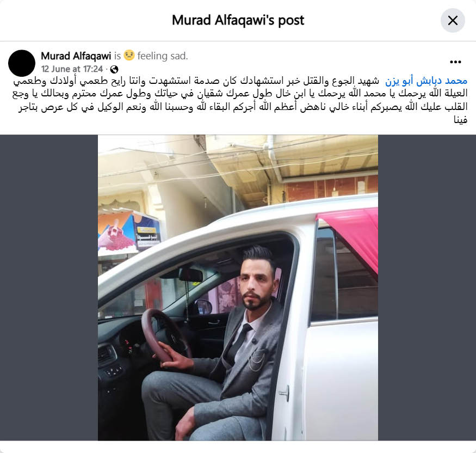Image resolution: width=476 pixels, height=453 pixels.
Task: Click the word 'is' after the author name
Action: (118, 56)
